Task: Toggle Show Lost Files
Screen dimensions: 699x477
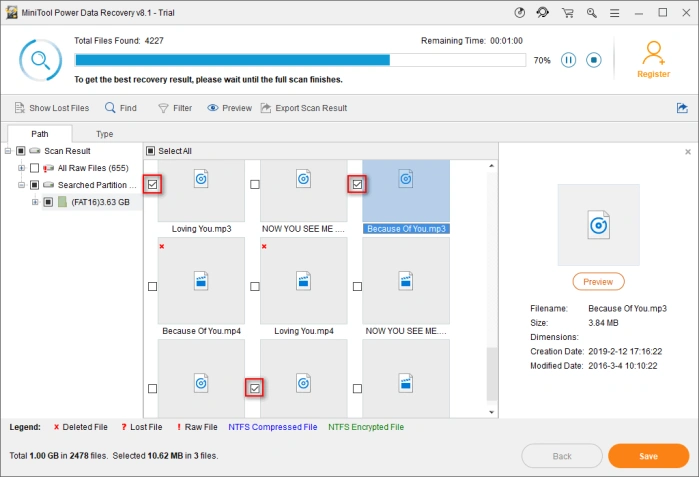Action: (x=52, y=108)
